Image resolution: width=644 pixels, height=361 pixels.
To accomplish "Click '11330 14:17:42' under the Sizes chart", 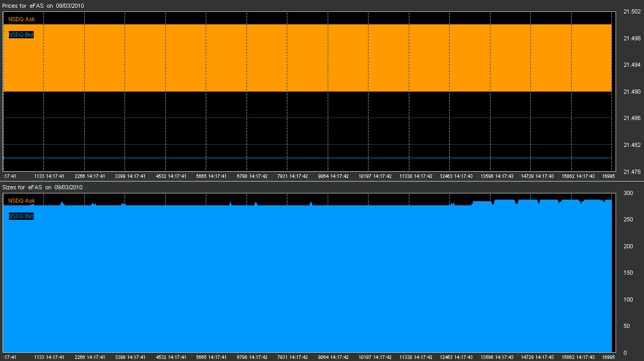I will click(x=416, y=357).
